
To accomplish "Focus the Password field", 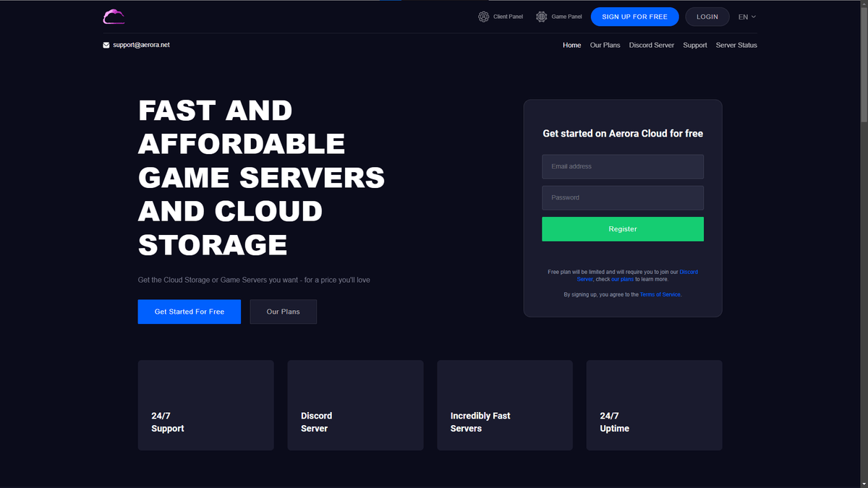I will (623, 197).
